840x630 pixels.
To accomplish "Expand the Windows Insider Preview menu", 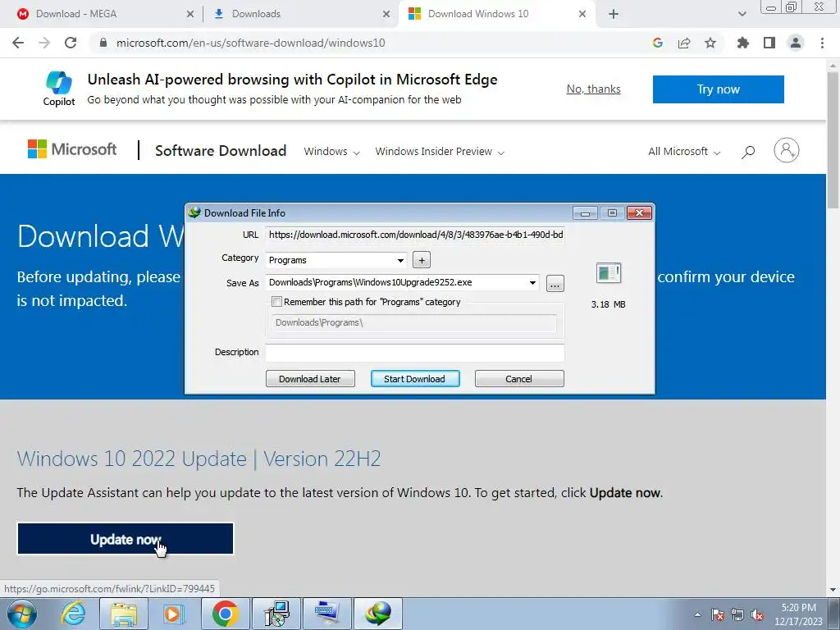I will coord(440,152).
